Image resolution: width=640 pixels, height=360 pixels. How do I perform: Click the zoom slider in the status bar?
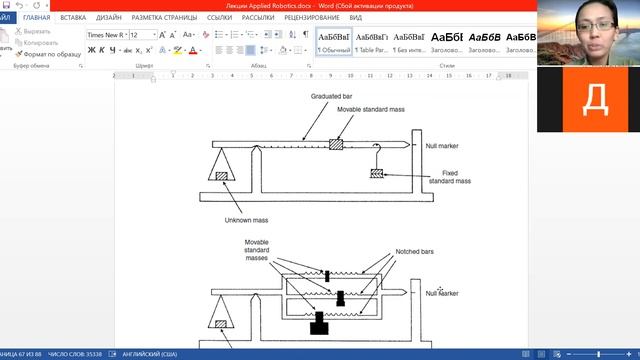[599, 354]
